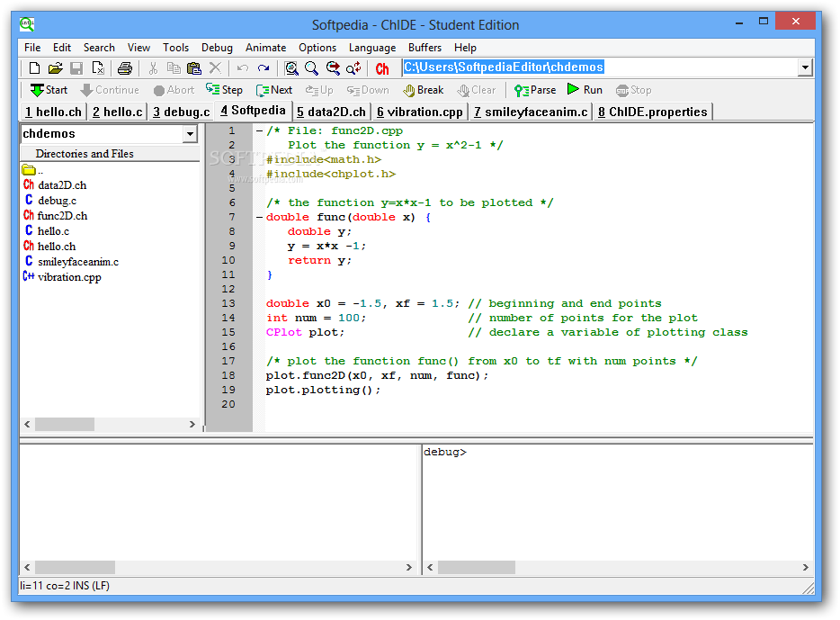
Task: Click the Replace icon
Action: click(353, 68)
